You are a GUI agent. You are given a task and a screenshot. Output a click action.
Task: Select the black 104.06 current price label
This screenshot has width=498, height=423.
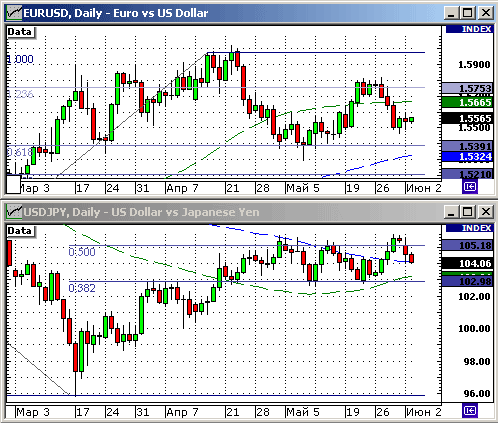click(x=467, y=264)
